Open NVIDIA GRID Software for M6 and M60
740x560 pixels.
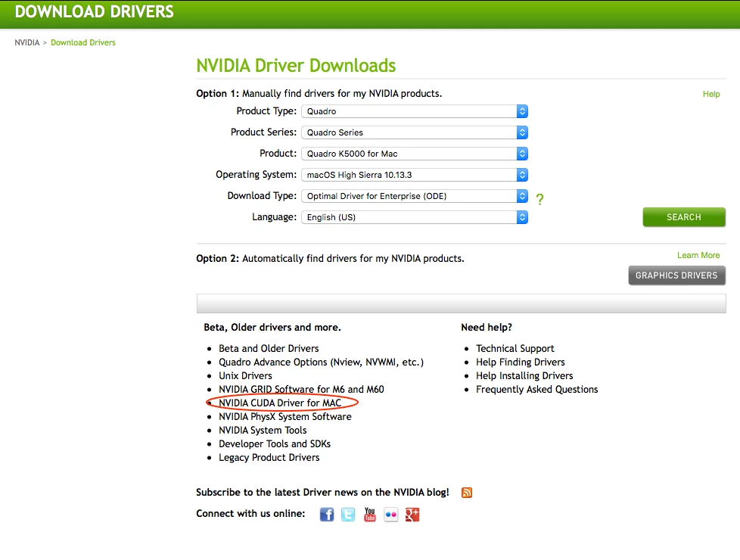[x=301, y=390]
